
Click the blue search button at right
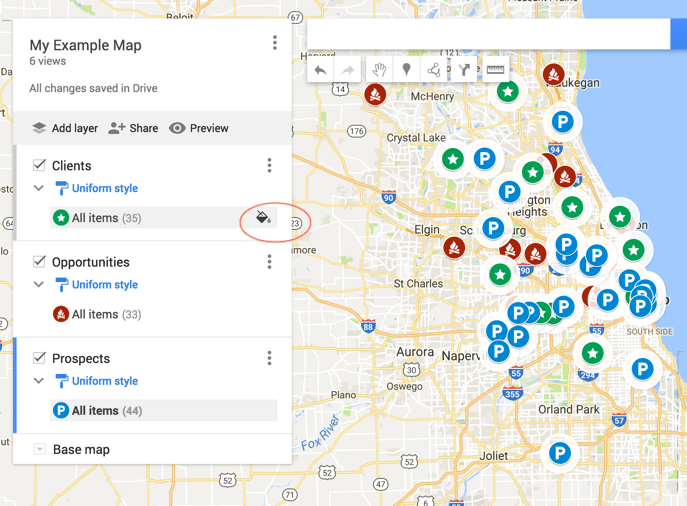tap(679, 34)
